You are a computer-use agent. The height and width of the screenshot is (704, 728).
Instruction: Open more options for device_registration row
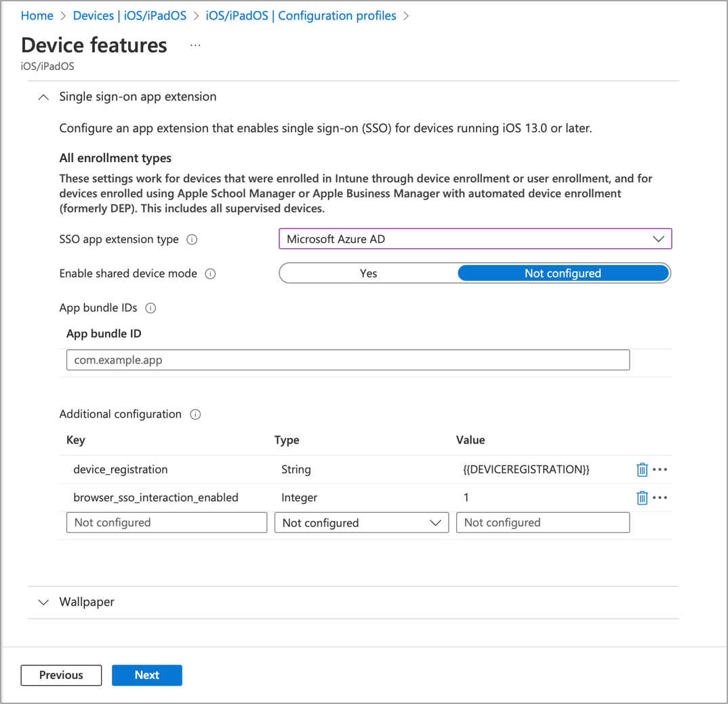[x=661, y=469]
